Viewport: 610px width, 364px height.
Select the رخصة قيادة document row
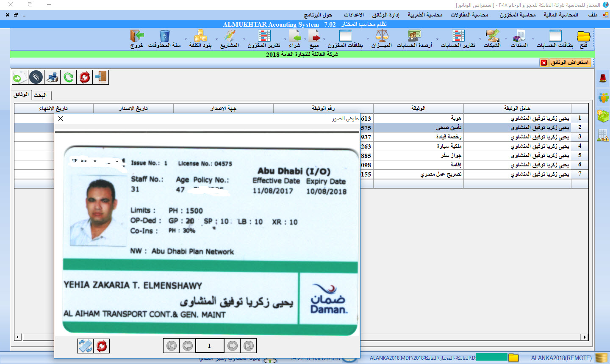(x=449, y=137)
